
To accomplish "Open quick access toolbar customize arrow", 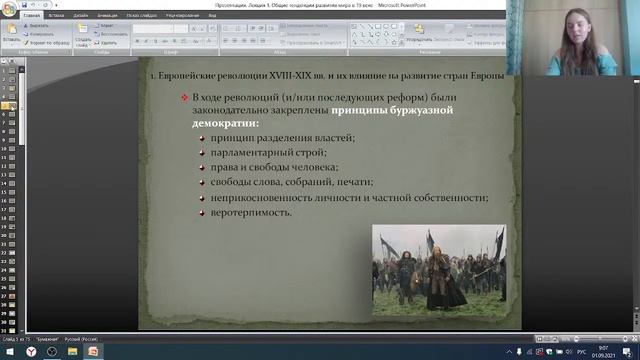I will pyautogui.click(x=56, y=5).
